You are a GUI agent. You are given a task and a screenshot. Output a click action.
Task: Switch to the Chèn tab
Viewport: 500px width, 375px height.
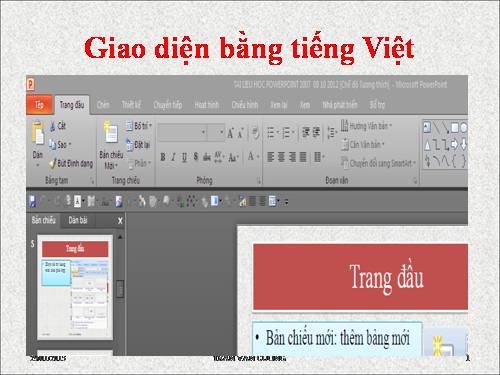[x=103, y=105]
